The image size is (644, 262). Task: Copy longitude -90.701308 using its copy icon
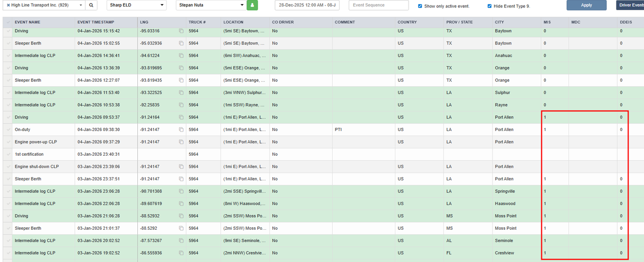pyautogui.click(x=181, y=191)
